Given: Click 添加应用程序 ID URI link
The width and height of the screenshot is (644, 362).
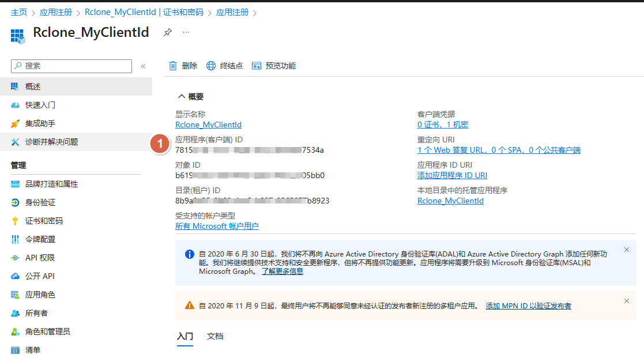Looking at the screenshot, I should pyautogui.click(x=452, y=175).
